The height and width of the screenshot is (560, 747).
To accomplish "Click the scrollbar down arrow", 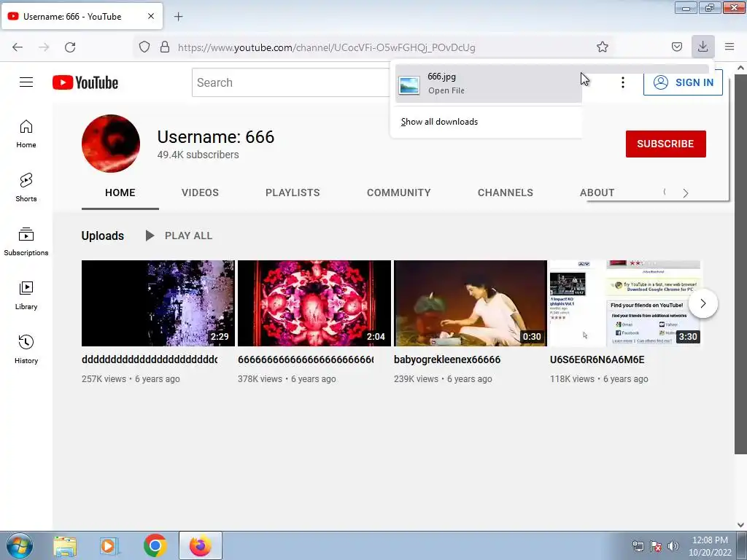I will 740,524.
